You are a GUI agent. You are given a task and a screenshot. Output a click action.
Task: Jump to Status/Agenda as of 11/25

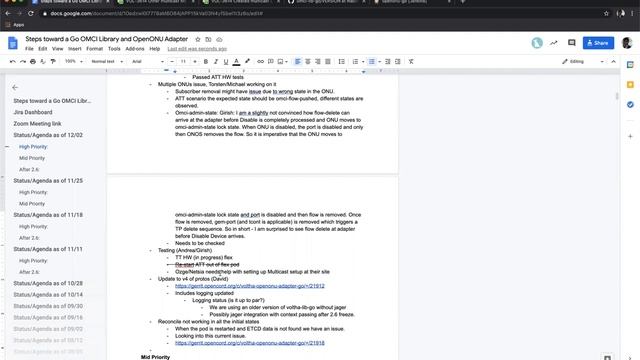[x=48, y=180]
